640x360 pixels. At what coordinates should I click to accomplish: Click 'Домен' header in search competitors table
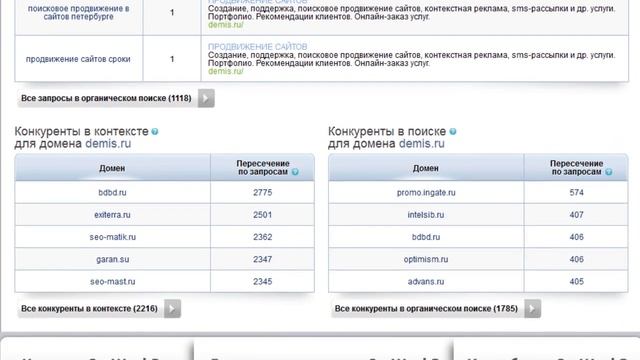[x=426, y=168]
